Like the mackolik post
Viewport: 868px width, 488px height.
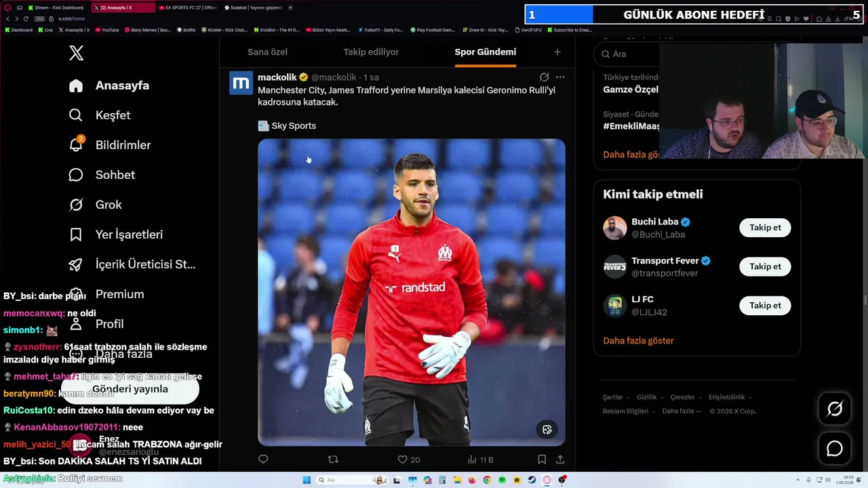click(409, 460)
